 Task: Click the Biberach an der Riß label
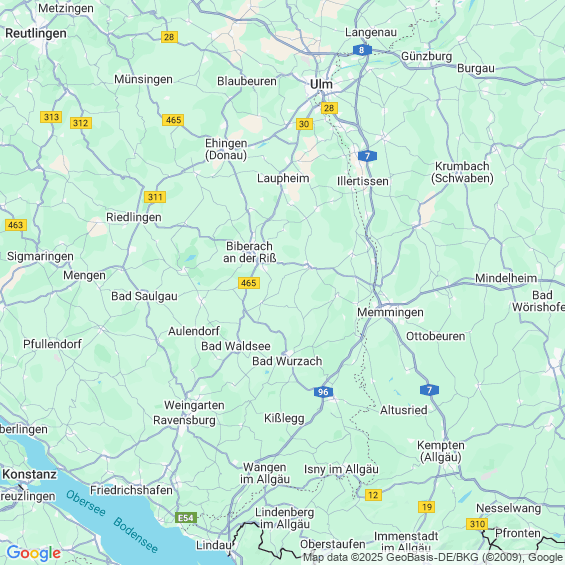click(249, 252)
